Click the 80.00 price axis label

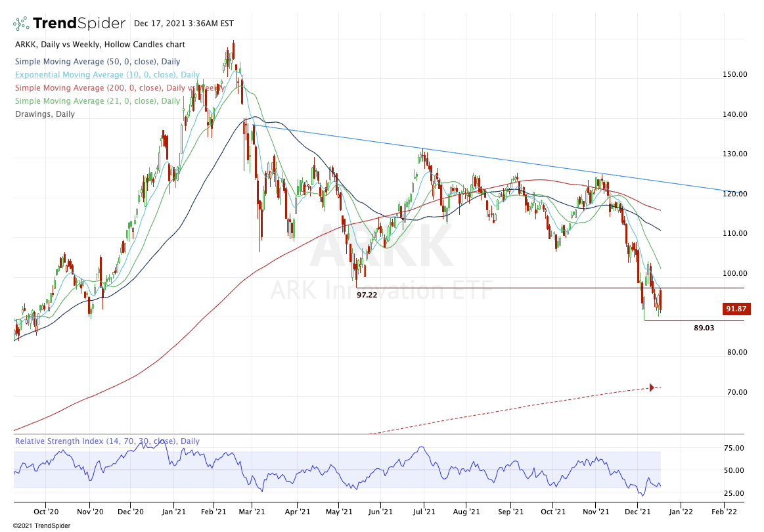(x=736, y=352)
